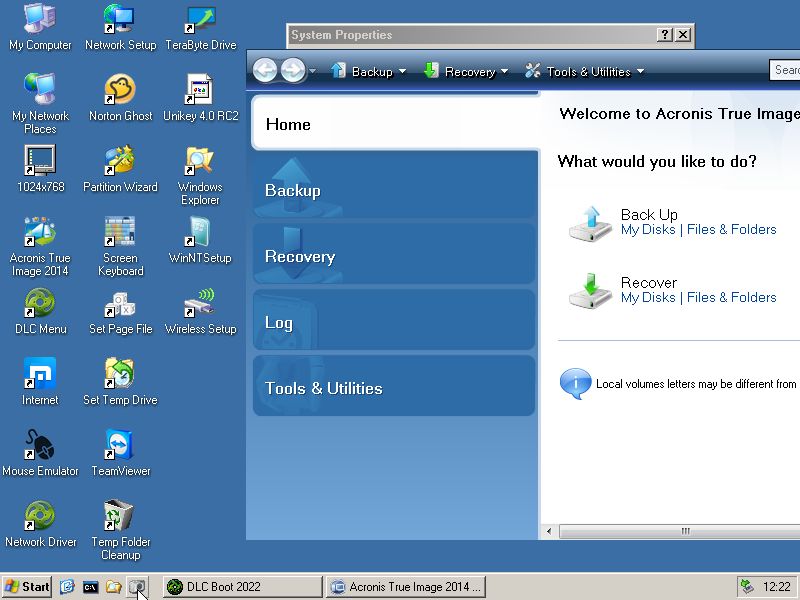
Task: Open Internet quick launch icon in taskbar
Action: coord(67,587)
